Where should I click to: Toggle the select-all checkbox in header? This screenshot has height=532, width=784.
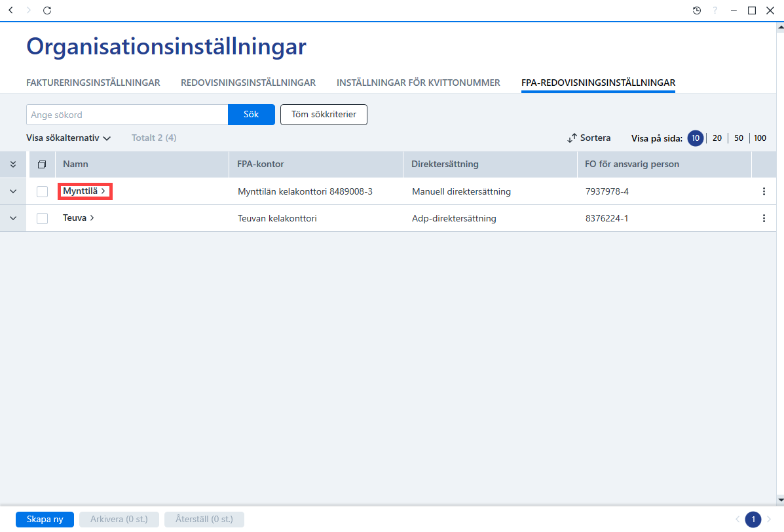(x=42, y=164)
